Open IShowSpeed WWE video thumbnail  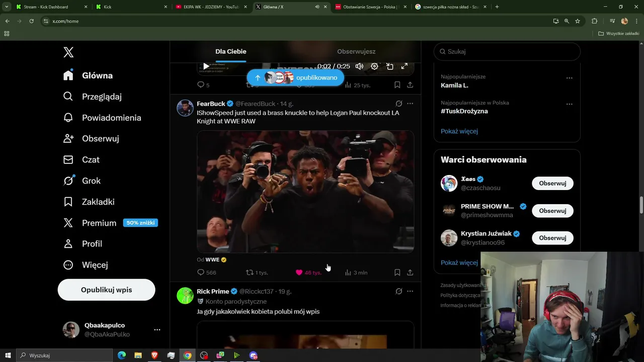pyautogui.click(x=305, y=192)
